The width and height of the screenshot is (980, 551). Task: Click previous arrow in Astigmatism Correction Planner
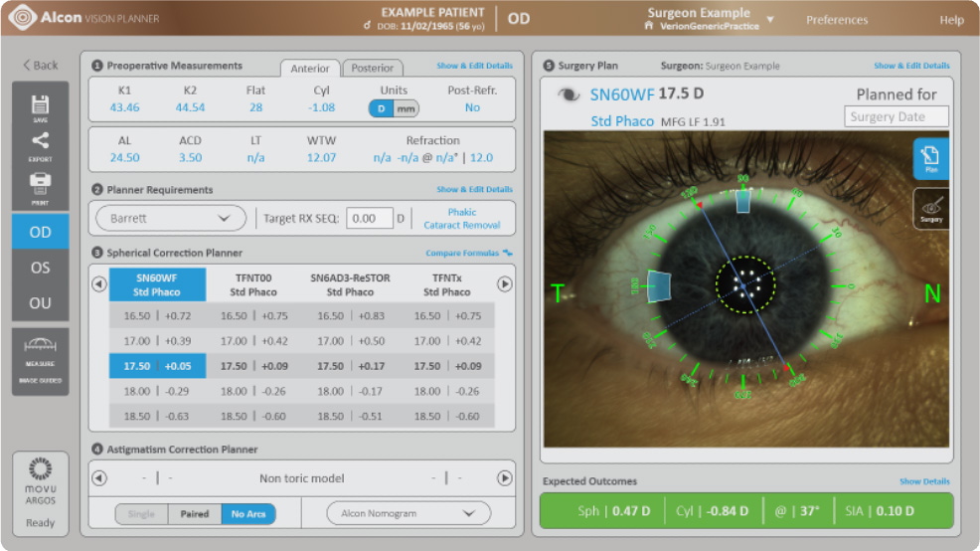click(99, 478)
